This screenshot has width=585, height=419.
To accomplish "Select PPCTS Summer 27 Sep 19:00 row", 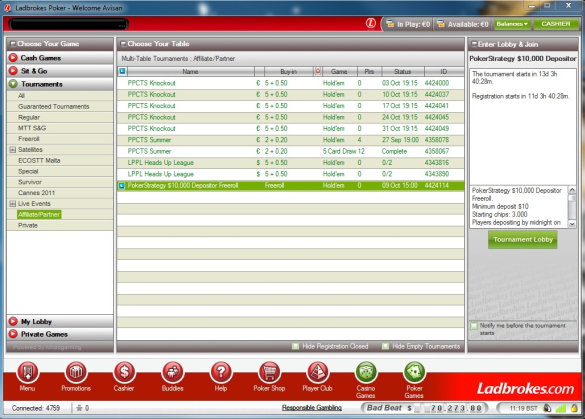I will pyautogui.click(x=291, y=140).
